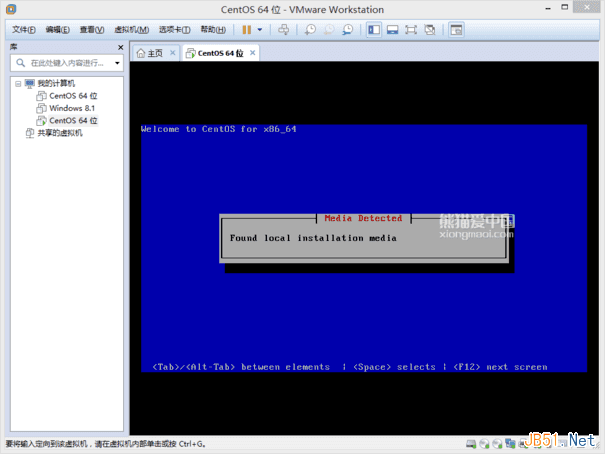The width and height of the screenshot is (605, 454).
Task: Open the power options dropdown arrow
Action: pos(260,30)
